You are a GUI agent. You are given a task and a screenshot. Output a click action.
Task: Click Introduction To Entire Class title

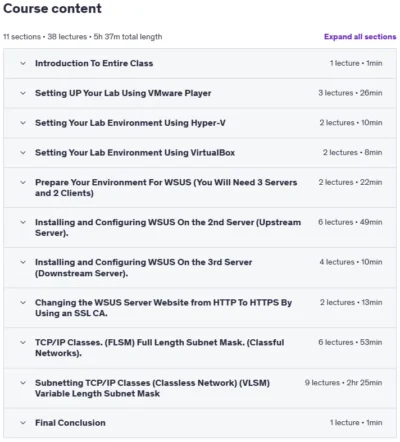(x=94, y=63)
